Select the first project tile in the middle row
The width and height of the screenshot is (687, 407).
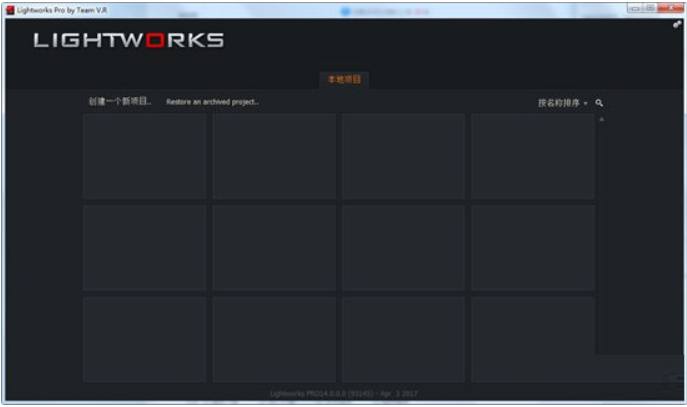pos(144,247)
